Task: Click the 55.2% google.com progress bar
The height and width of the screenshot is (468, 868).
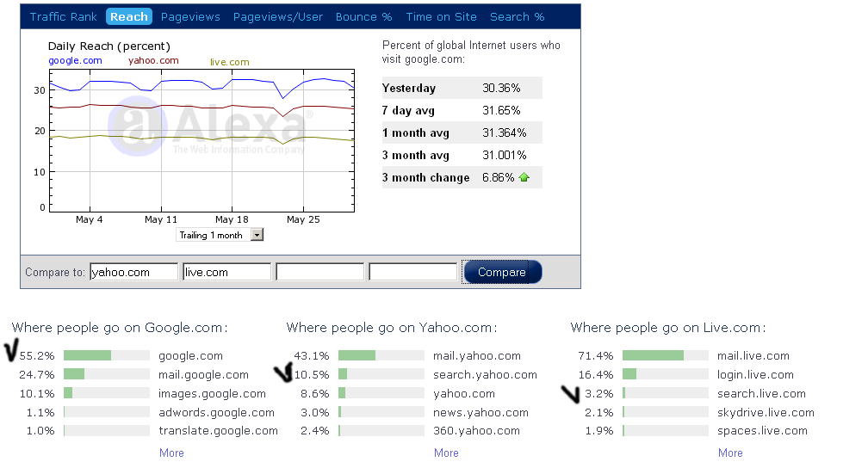Action: [x=107, y=355]
